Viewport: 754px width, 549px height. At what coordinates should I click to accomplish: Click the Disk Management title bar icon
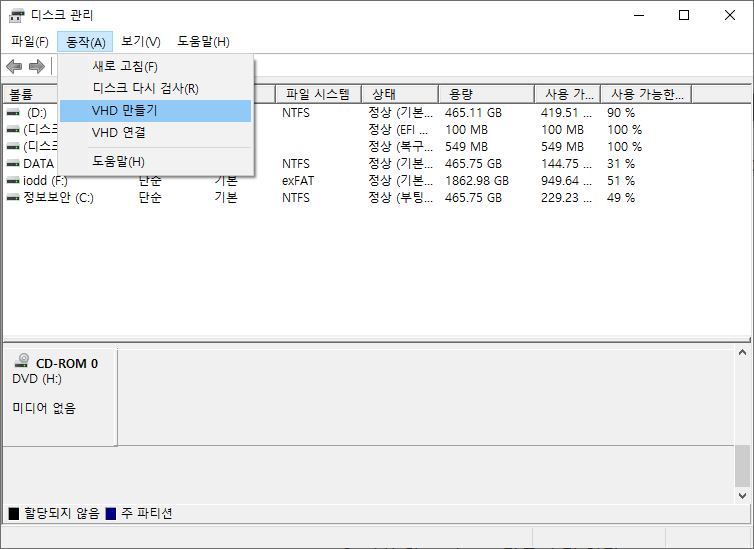point(16,16)
